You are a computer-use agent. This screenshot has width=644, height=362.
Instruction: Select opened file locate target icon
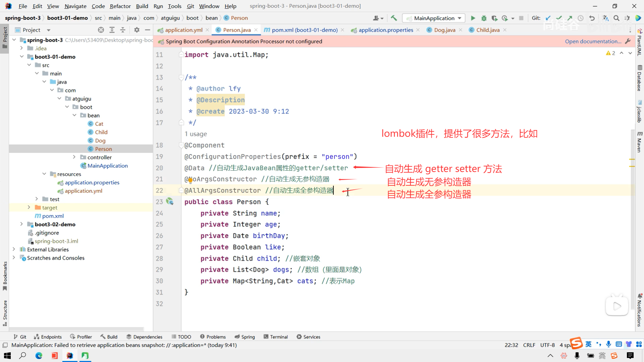point(101,30)
